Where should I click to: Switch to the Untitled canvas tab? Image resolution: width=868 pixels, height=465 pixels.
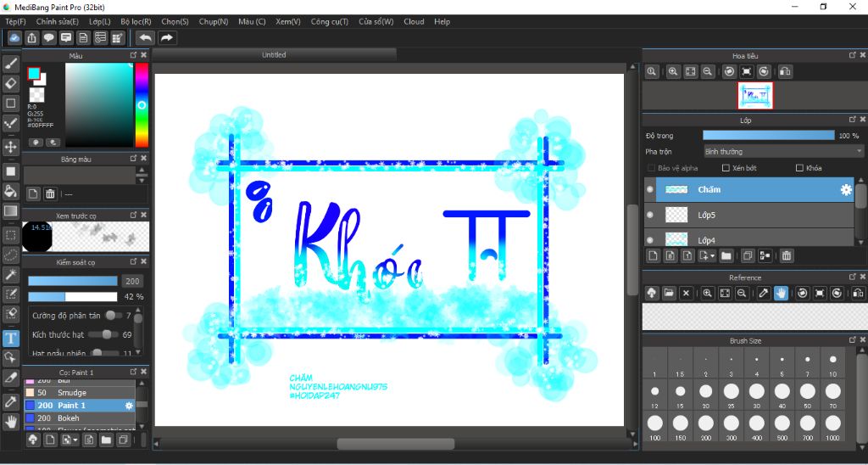[x=274, y=55]
